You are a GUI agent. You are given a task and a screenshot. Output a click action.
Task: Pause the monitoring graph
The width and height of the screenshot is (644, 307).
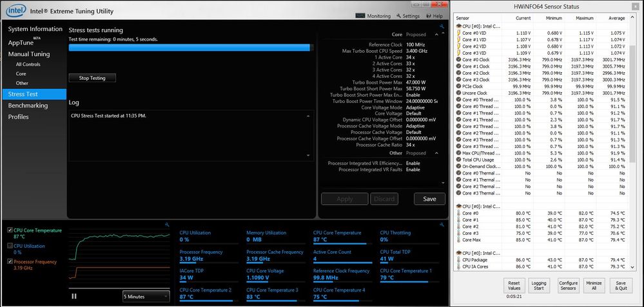pos(74,296)
